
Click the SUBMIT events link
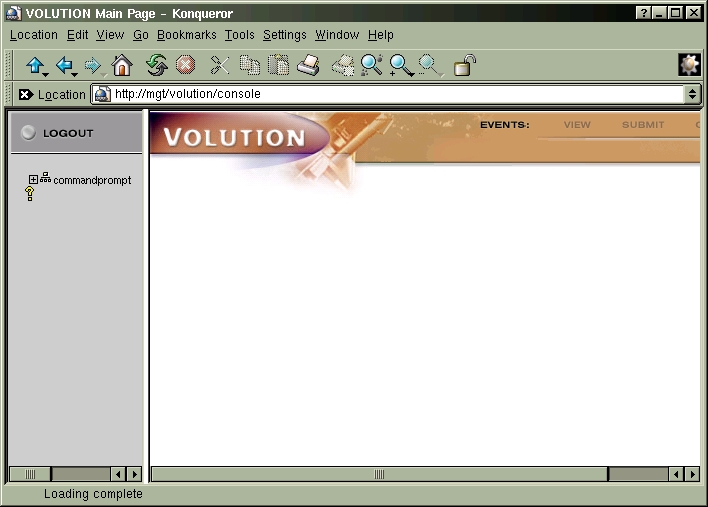point(642,125)
